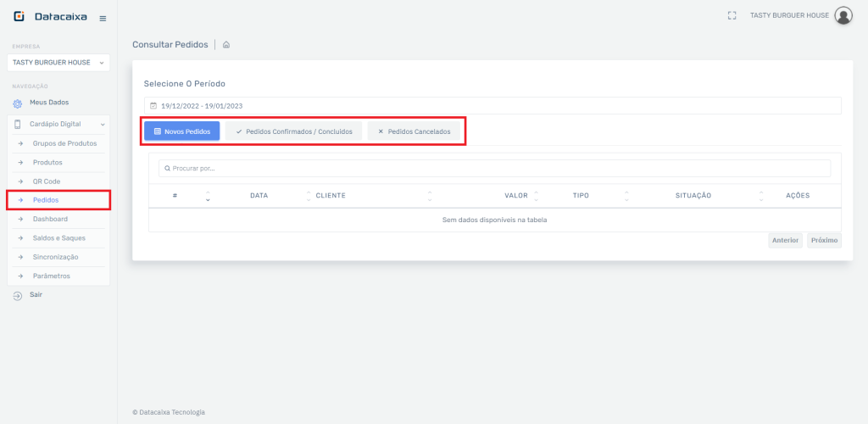The image size is (868, 424).
Task: Click the home icon in breadcrumb
Action: pyautogui.click(x=226, y=45)
